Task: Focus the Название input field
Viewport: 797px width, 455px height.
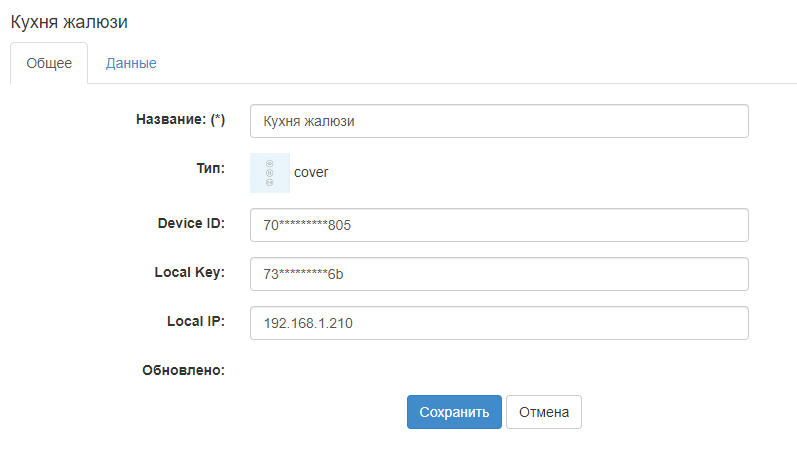Action: click(x=499, y=121)
